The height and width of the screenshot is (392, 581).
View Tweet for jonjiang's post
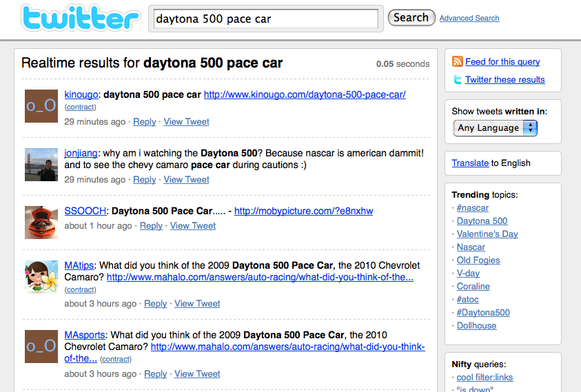coord(186,179)
